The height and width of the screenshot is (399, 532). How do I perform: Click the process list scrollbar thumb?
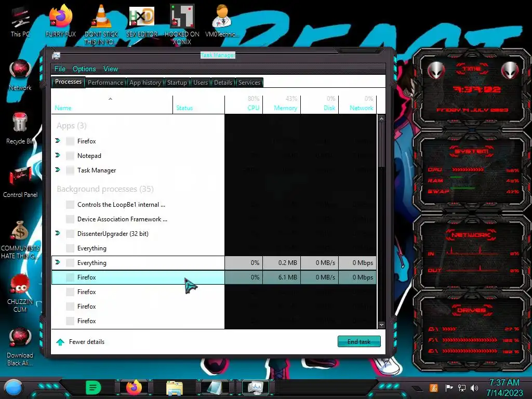point(381,144)
